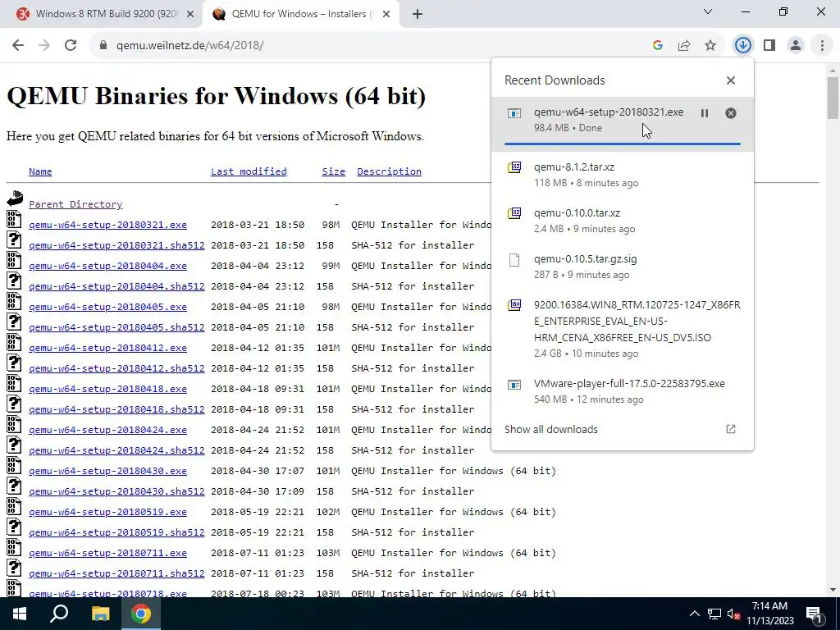840x630 pixels.
Task: Open the tab search dropdown chevron
Action: (x=708, y=11)
